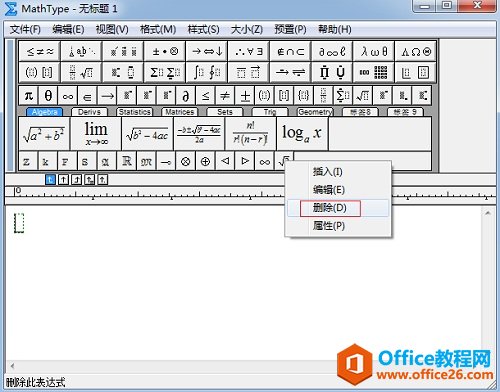Choose 编辑(E) from the context menu

tap(338, 190)
